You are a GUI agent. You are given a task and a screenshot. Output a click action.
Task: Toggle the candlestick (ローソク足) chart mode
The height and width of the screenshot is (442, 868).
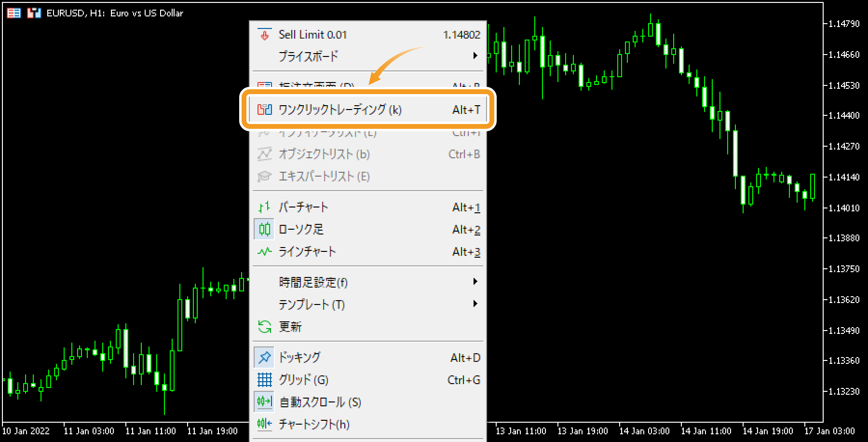tap(301, 229)
